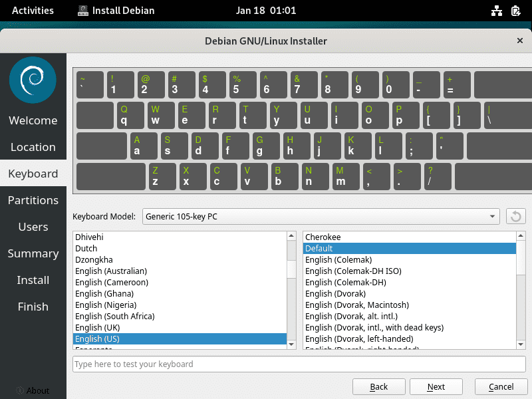Select English (Dvorak) variant

pyautogui.click(x=410, y=293)
